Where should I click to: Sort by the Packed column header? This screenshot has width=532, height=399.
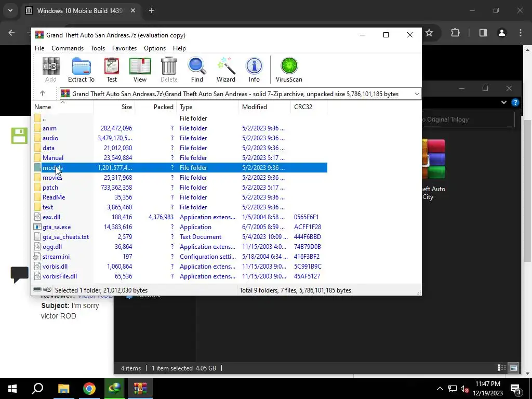(x=155, y=107)
